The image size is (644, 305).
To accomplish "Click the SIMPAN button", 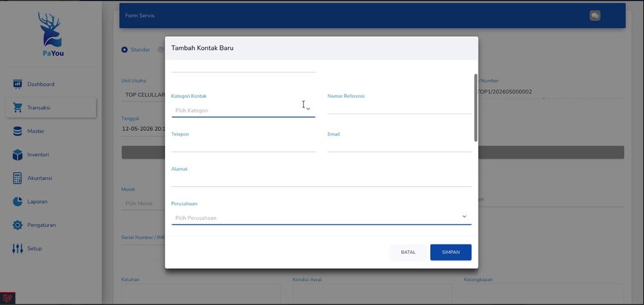I will click(451, 252).
